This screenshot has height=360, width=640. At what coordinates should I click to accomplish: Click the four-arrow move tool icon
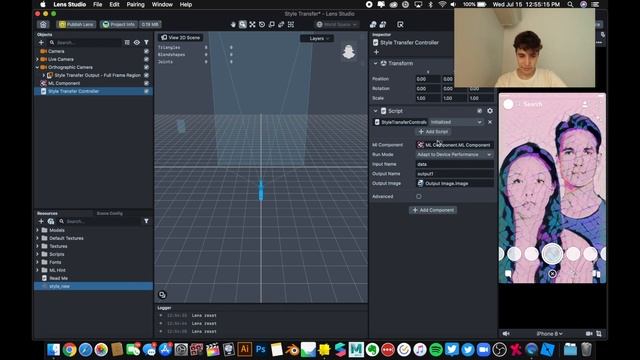click(252, 24)
